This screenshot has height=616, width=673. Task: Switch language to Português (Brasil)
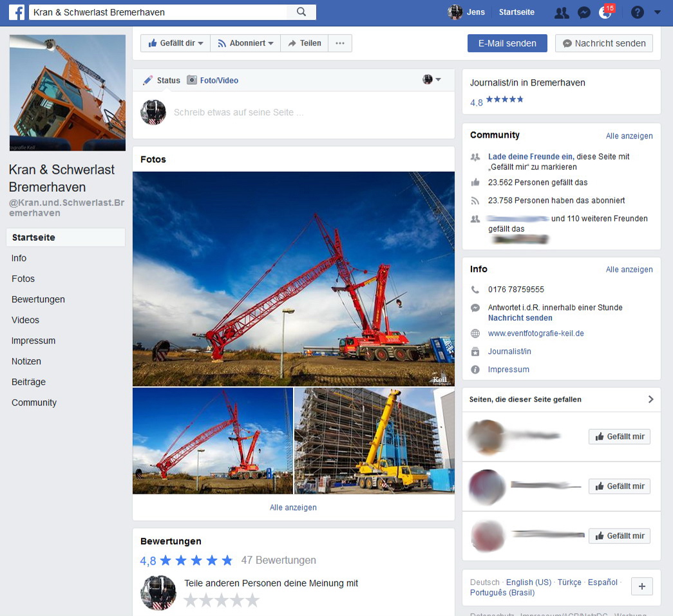tap(502, 592)
